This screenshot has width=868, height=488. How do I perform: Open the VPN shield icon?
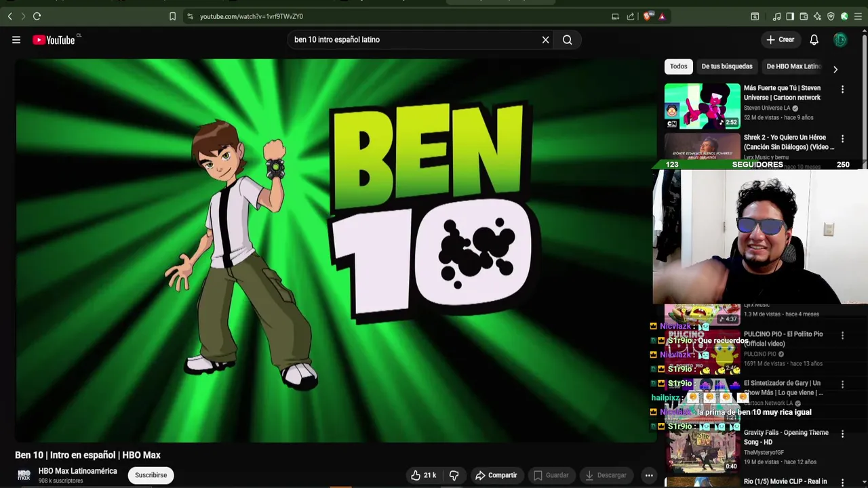pyautogui.click(x=831, y=16)
